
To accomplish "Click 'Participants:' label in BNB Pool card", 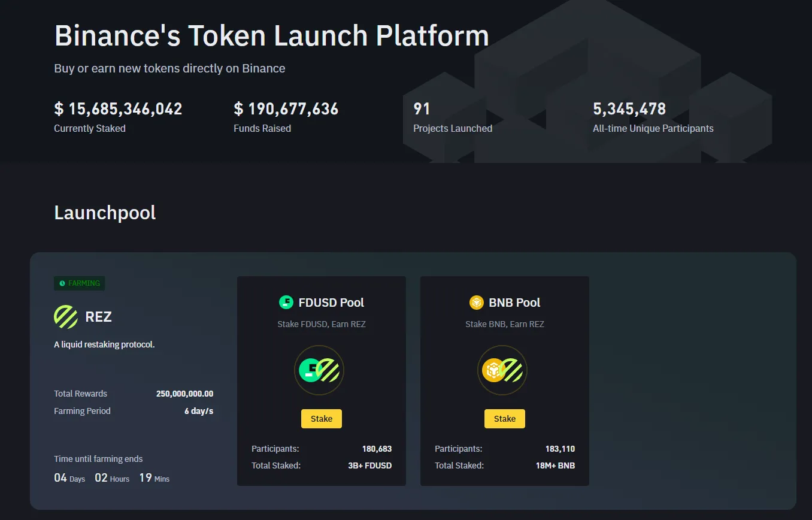I will click(x=459, y=449).
